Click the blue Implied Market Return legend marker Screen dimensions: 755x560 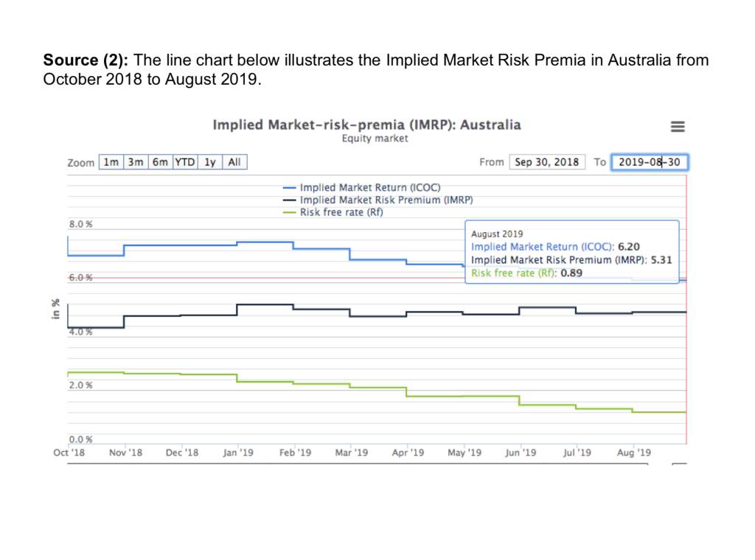(x=289, y=187)
